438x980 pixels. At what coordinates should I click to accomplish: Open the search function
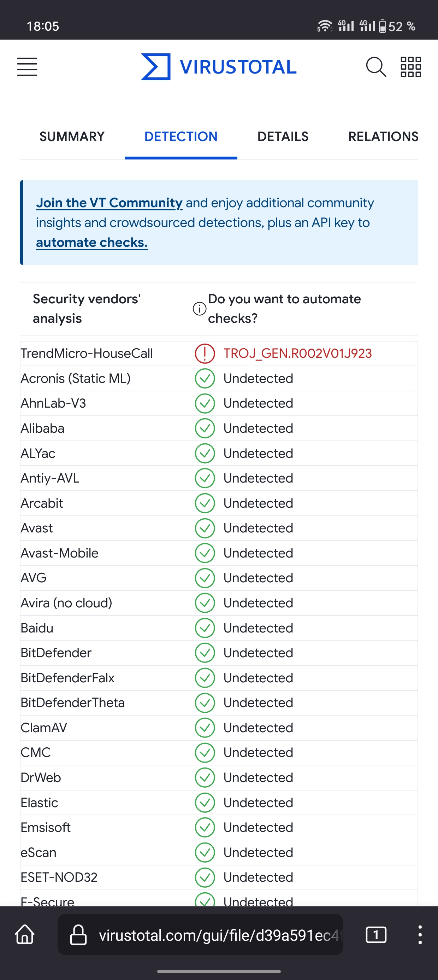click(375, 66)
